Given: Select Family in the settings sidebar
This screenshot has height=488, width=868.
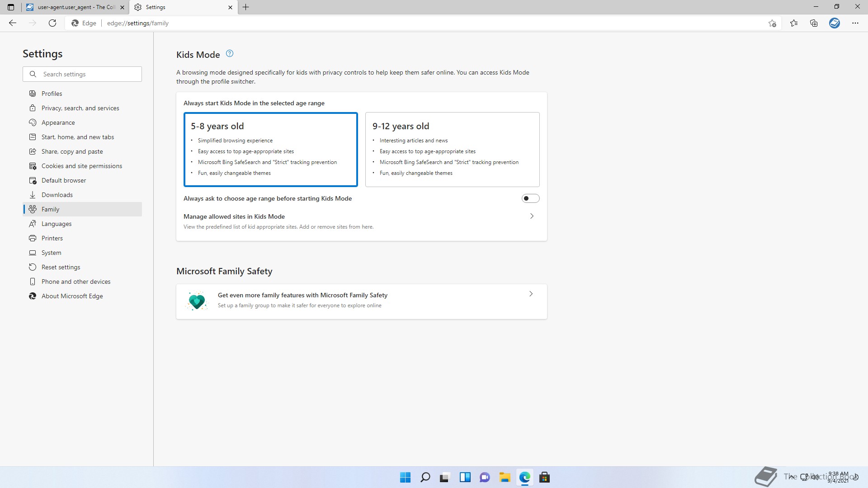Looking at the screenshot, I should pos(82,209).
